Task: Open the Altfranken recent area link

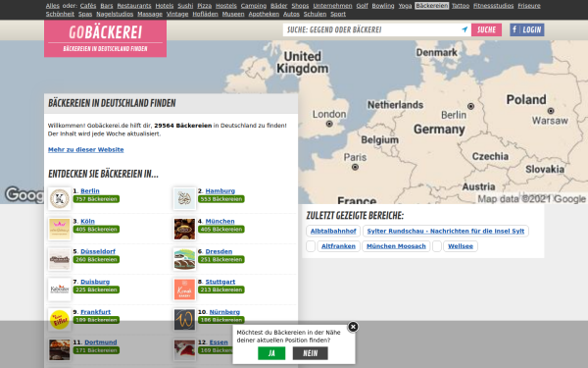Action: pyautogui.click(x=338, y=246)
